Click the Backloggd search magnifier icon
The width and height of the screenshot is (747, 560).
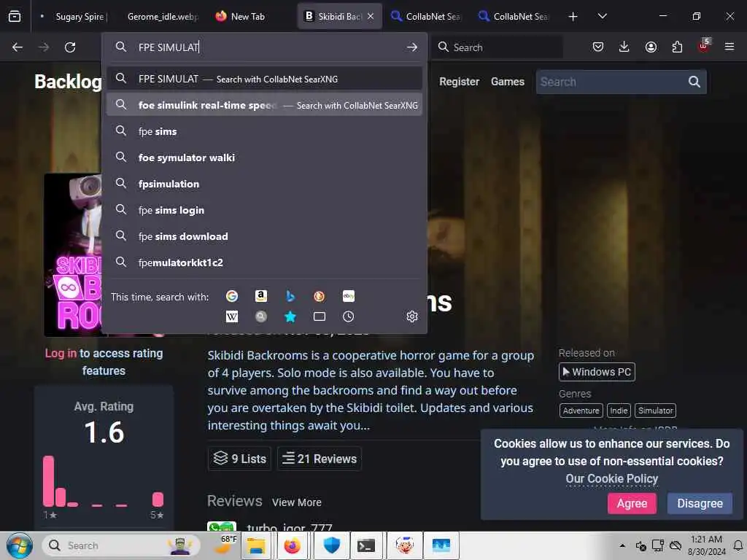coord(694,82)
